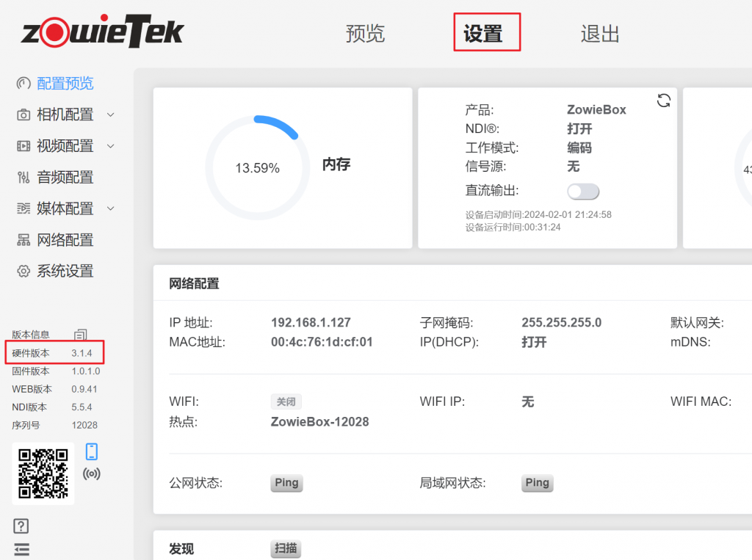Click the gear icon beside 系统设置
752x560 pixels.
pos(23,271)
